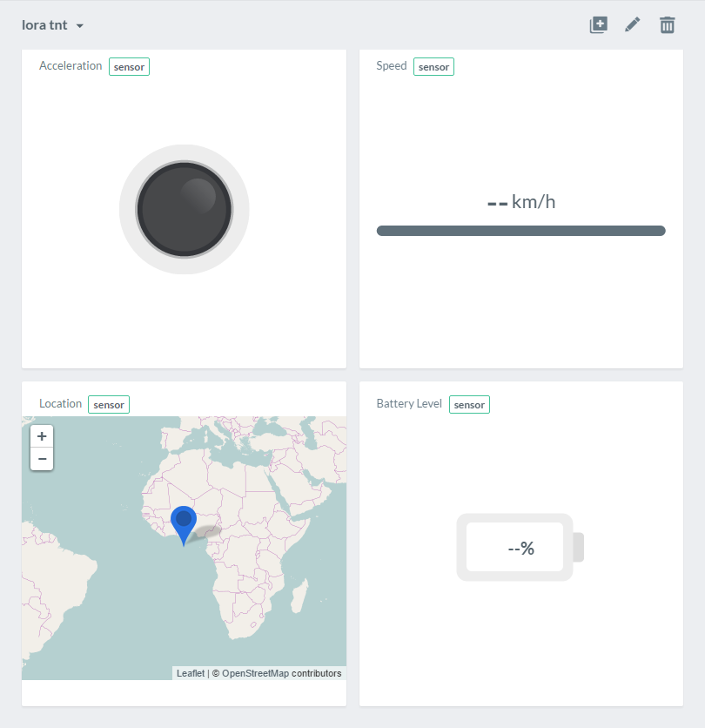Click the sensor tag beside Speed
The width and height of the screenshot is (705, 728).
pyautogui.click(x=433, y=67)
